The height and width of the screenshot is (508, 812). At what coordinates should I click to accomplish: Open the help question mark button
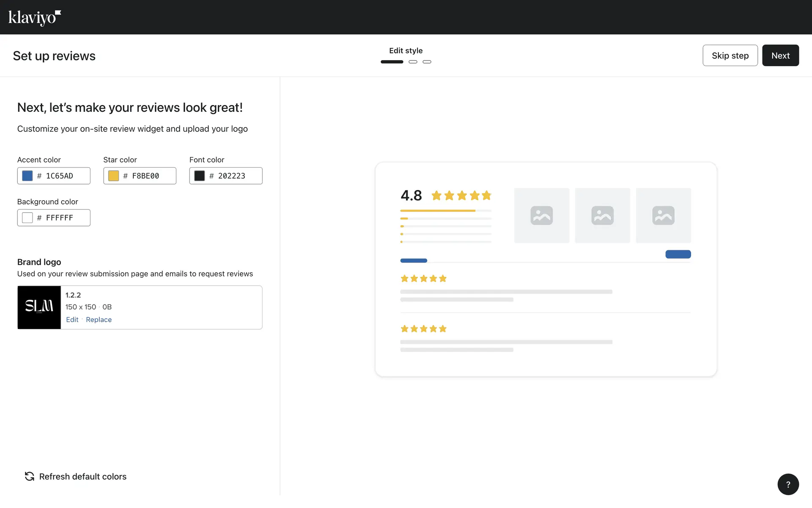(788, 484)
